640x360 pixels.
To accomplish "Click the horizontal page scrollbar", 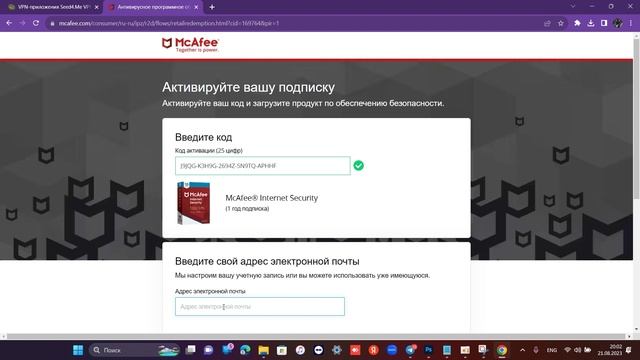I will [x=316, y=336].
